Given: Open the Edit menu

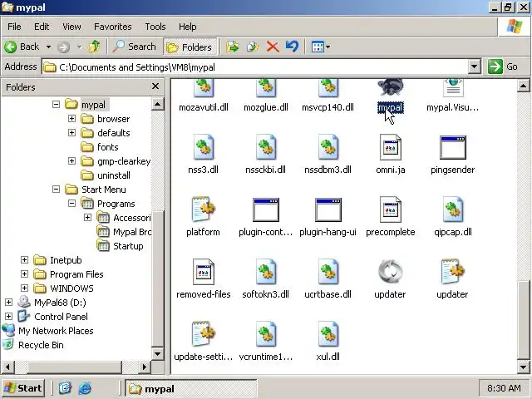Looking at the screenshot, I should click(x=42, y=27).
